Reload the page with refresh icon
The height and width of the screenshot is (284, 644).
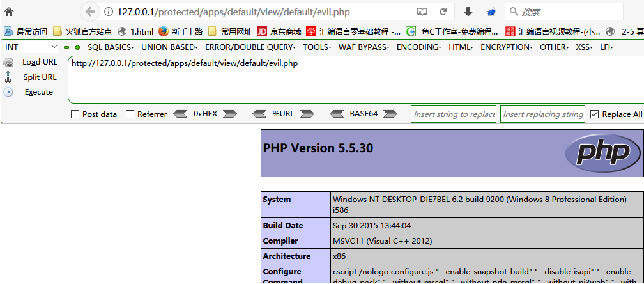pos(443,12)
